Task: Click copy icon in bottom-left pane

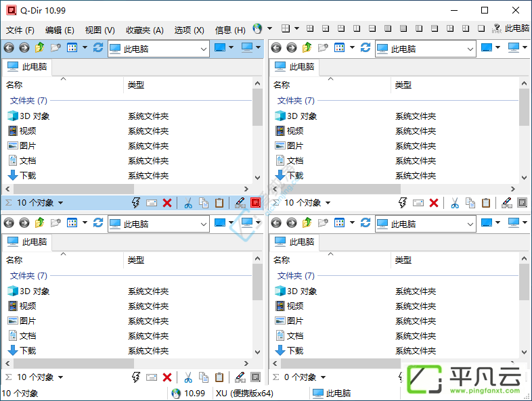Action: pos(204,377)
